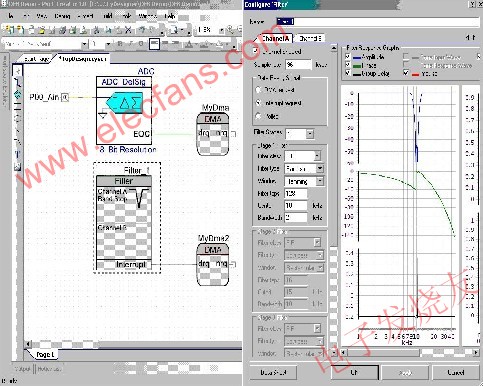Open the Help menu
483x386 pixels.
pos(169,16)
